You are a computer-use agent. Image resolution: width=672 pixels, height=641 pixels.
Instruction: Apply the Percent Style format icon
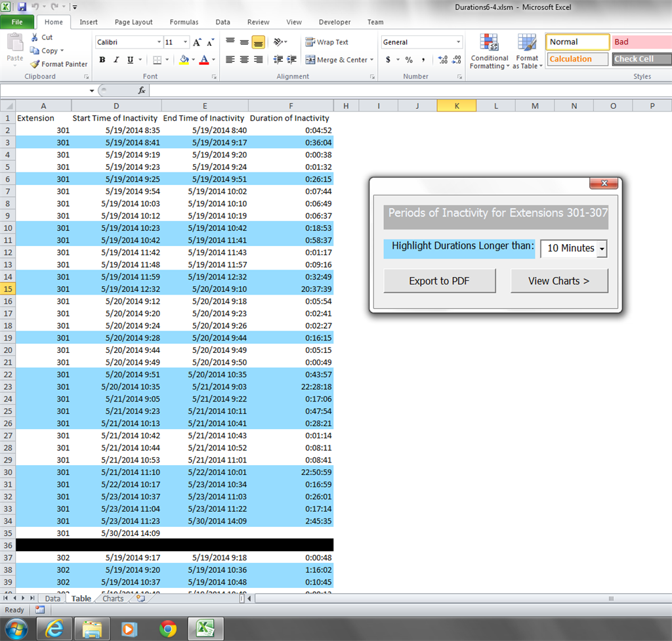[409, 60]
